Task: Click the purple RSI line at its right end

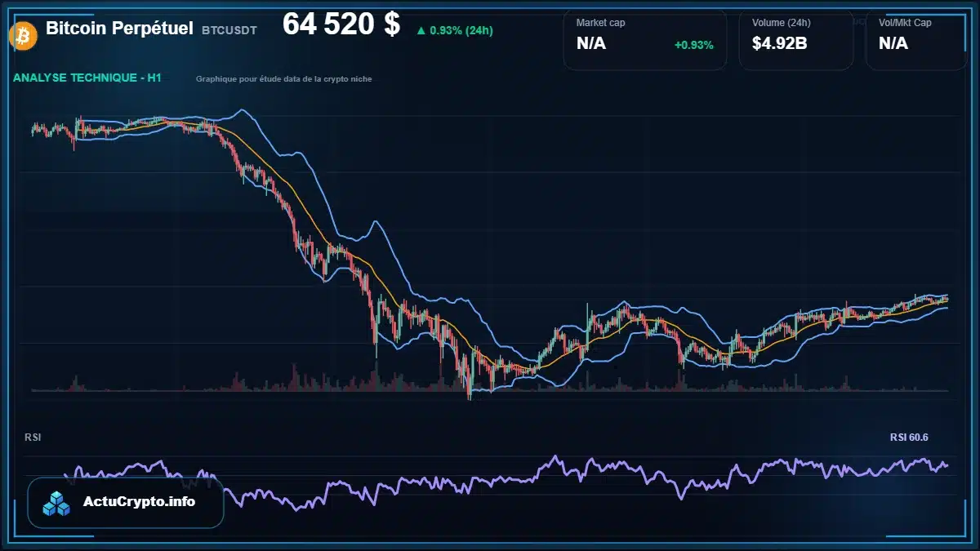Action: click(946, 465)
